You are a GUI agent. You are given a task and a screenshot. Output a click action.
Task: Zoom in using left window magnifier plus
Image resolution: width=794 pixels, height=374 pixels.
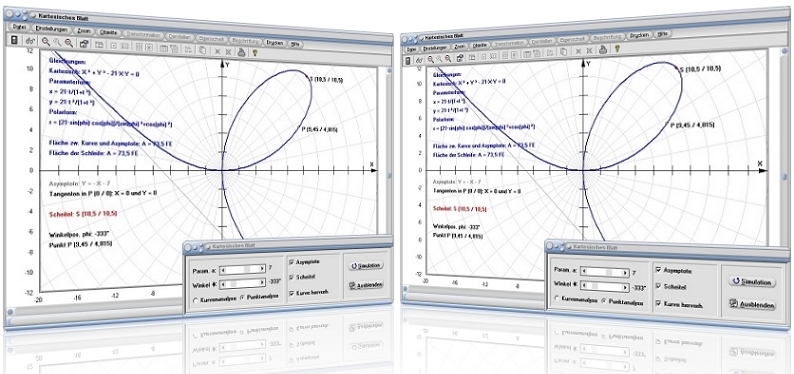[x=46, y=42]
